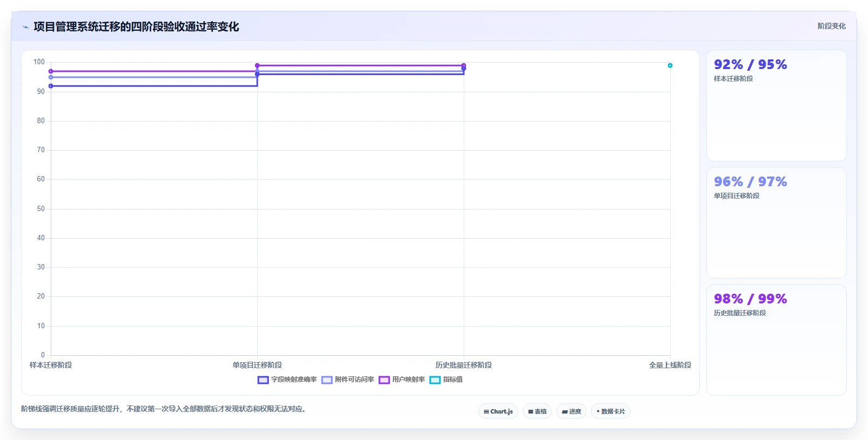Toggle the 字段映射准确率 legend series
The height and width of the screenshot is (440, 868).
(x=287, y=380)
